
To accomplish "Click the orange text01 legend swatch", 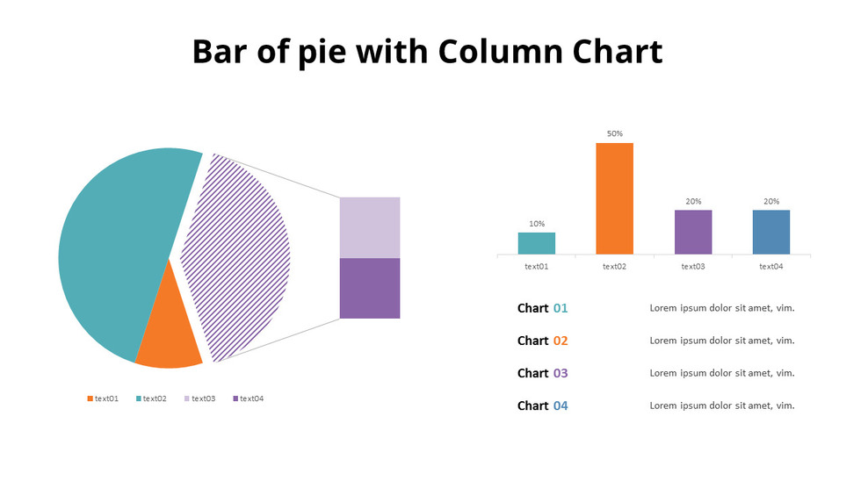I will tap(90, 399).
